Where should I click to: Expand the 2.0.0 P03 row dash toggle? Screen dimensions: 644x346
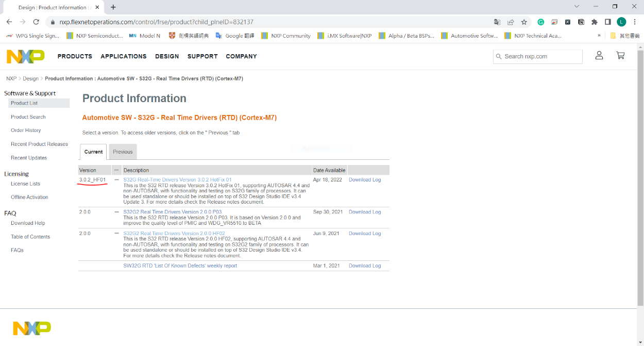(x=117, y=212)
